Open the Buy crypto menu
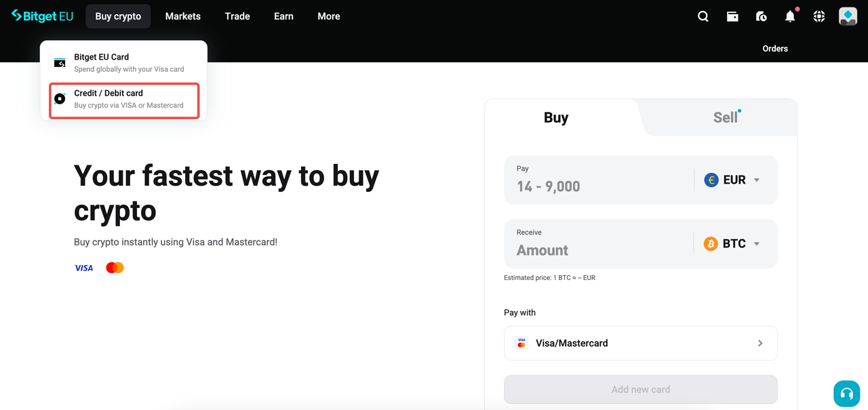 (118, 16)
